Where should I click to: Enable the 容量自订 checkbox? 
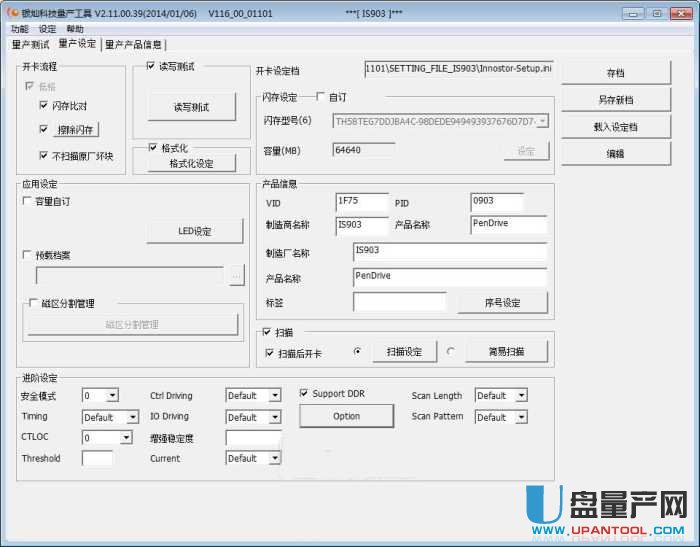pyautogui.click(x=27, y=201)
